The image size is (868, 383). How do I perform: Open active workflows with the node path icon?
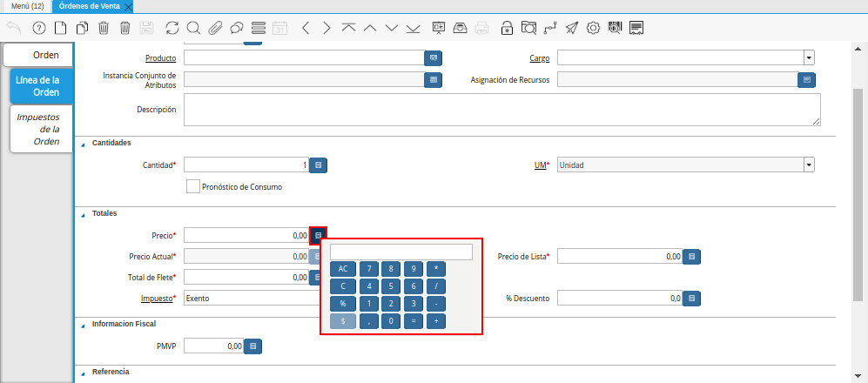click(x=549, y=28)
